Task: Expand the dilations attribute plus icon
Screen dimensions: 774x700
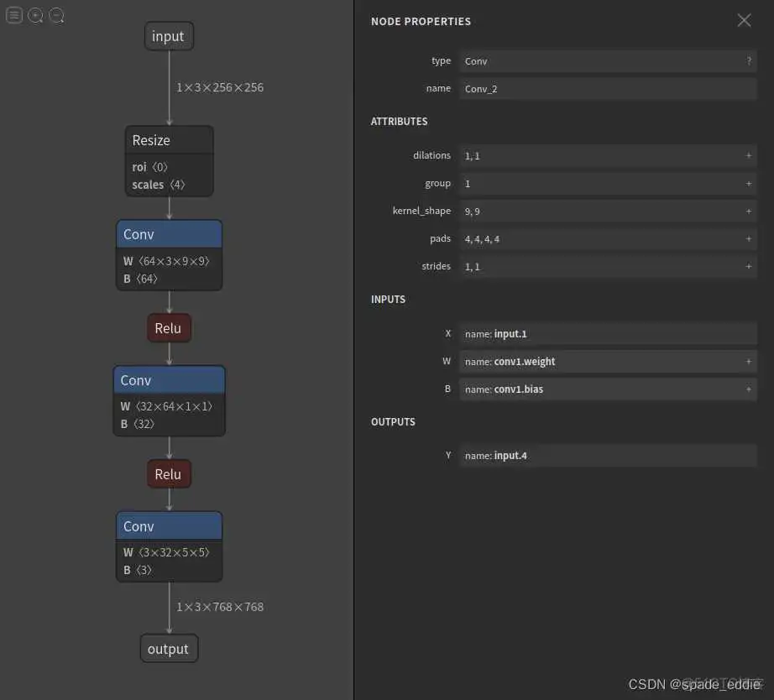Action: point(748,156)
